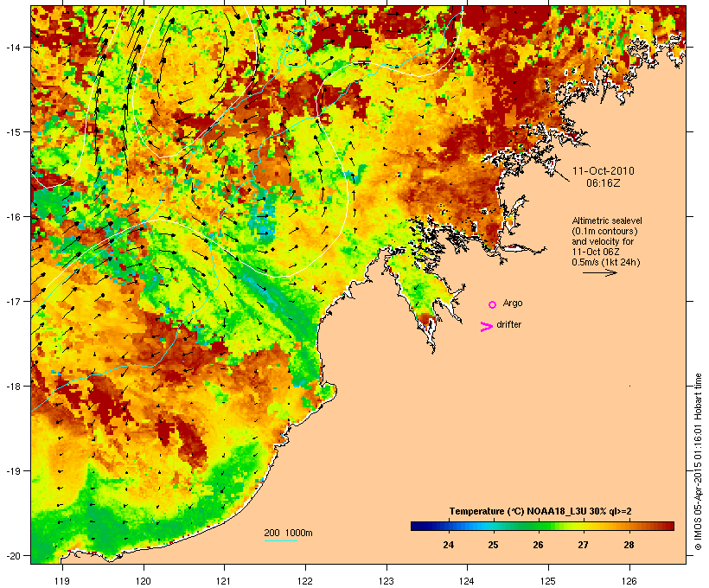Screen dimensions: 709x588
Task: Click the colorbar value '28'
Action: (629, 545)
